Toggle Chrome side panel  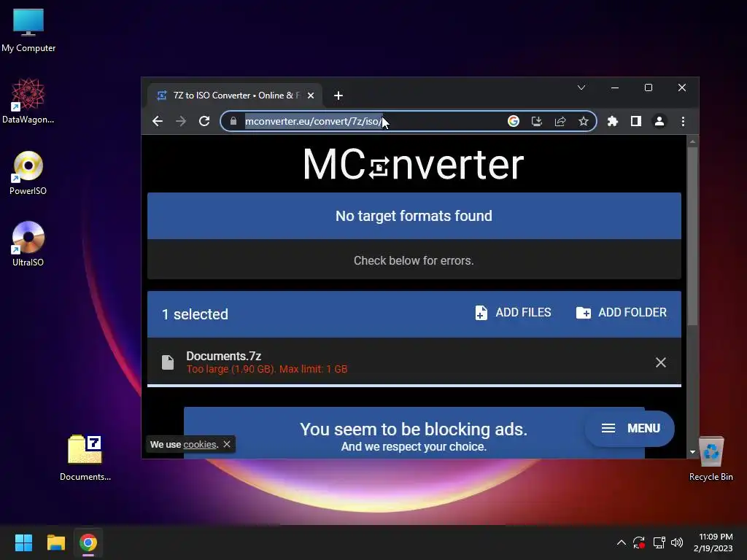pos(636,121)
